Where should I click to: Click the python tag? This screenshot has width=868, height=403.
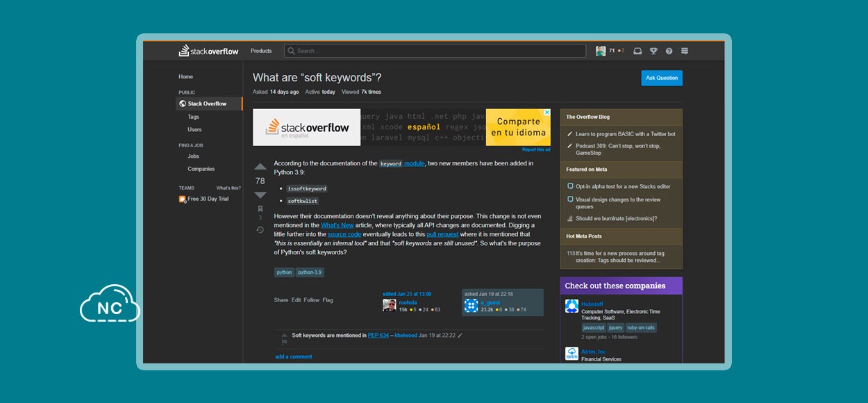coord(284,272)
